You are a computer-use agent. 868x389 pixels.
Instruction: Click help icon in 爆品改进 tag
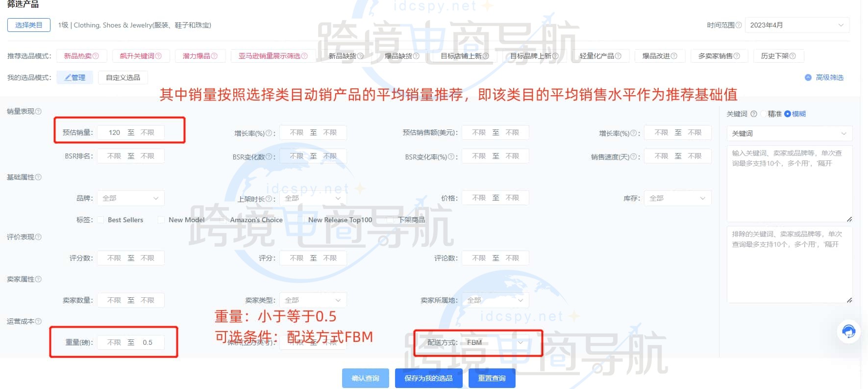click(x=674, y=56)
